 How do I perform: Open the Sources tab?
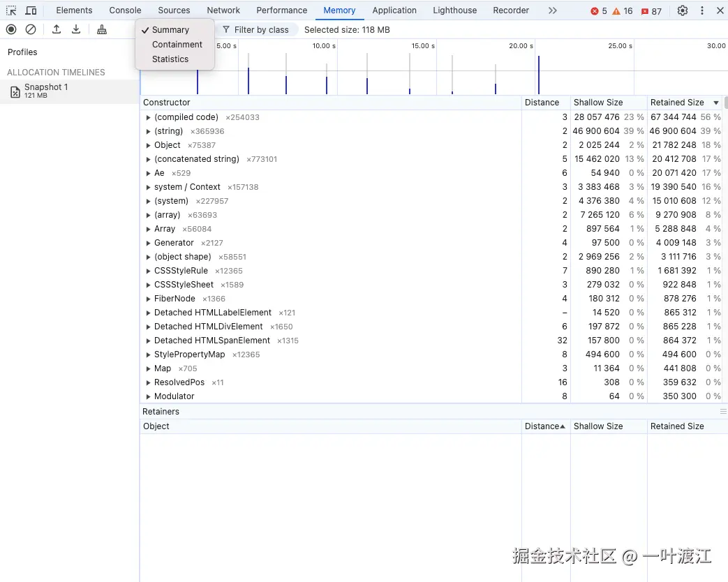(174, 10)
